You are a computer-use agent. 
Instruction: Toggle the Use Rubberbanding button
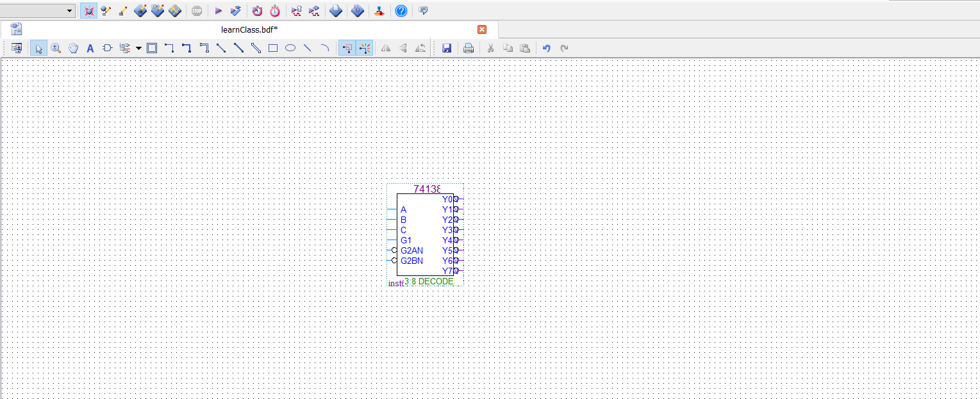pyautogui.click(x=347, y=48)
